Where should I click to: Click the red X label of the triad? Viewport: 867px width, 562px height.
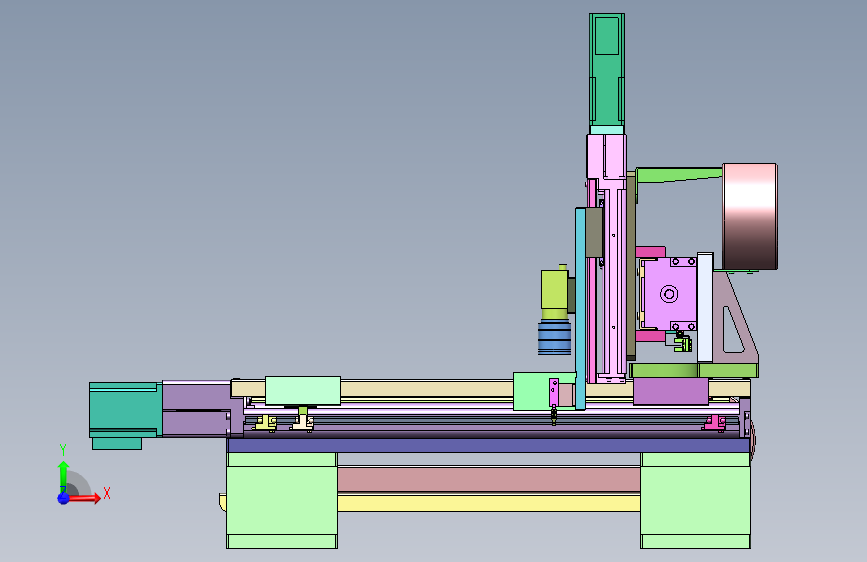[x=107, y=493]
